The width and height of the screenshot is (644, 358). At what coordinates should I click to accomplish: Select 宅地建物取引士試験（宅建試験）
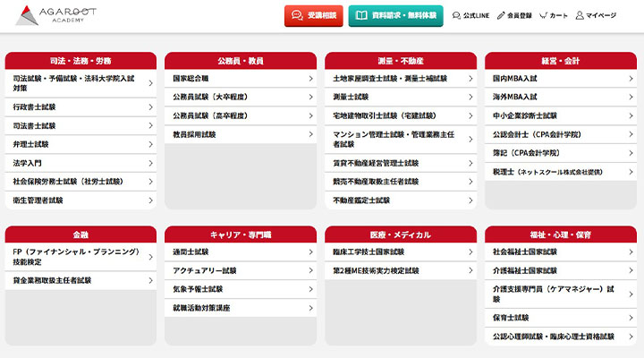point(401,116)
